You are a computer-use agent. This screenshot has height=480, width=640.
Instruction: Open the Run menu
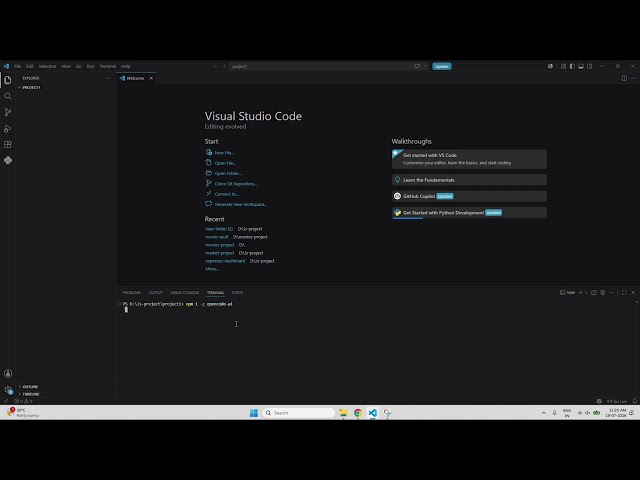tap(91, 66)
